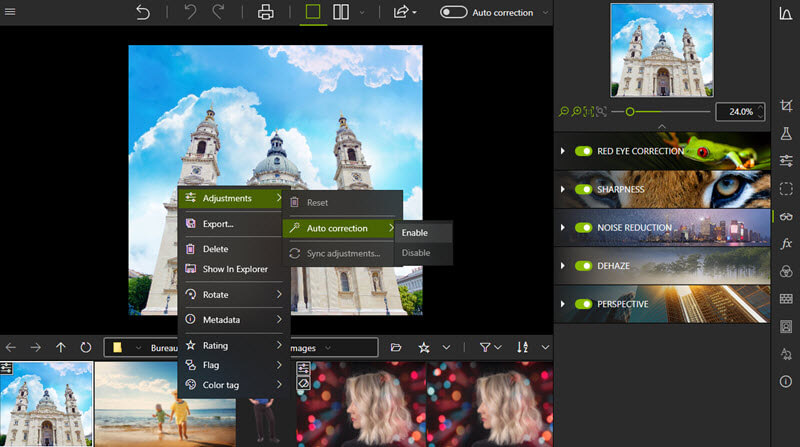Select Show In Explorer menu entry

point(235,269)
